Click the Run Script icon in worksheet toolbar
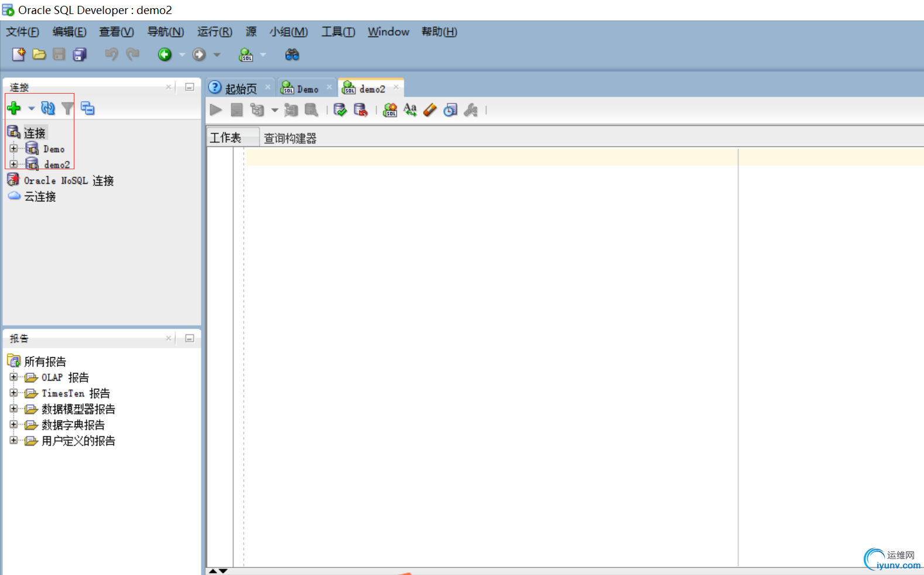924x575 pixels. (x=237, y=109)
